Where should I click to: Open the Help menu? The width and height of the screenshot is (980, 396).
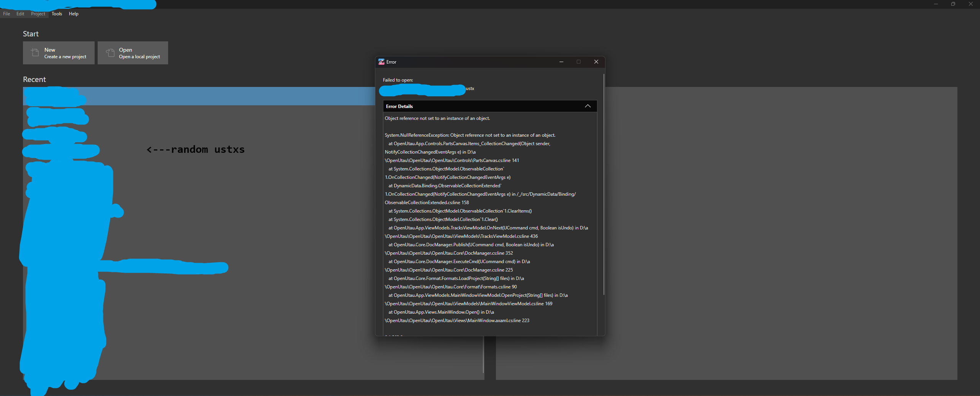tap(74, 14)
